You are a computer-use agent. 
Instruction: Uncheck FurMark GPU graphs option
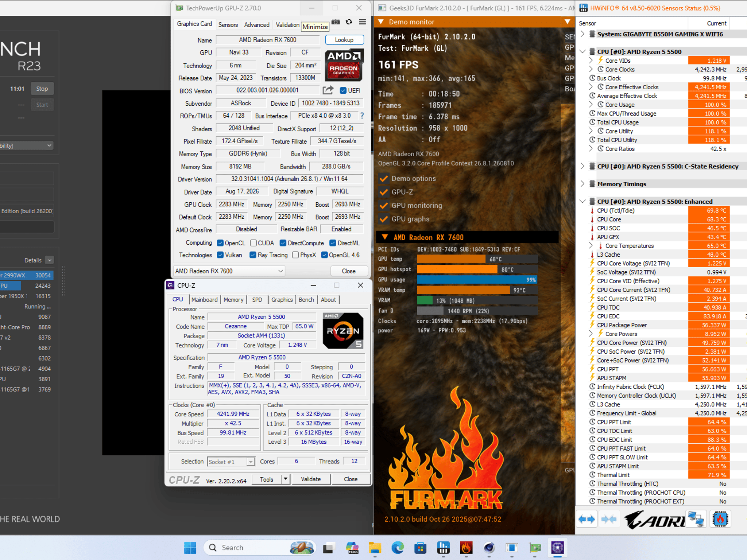point(383,219)
